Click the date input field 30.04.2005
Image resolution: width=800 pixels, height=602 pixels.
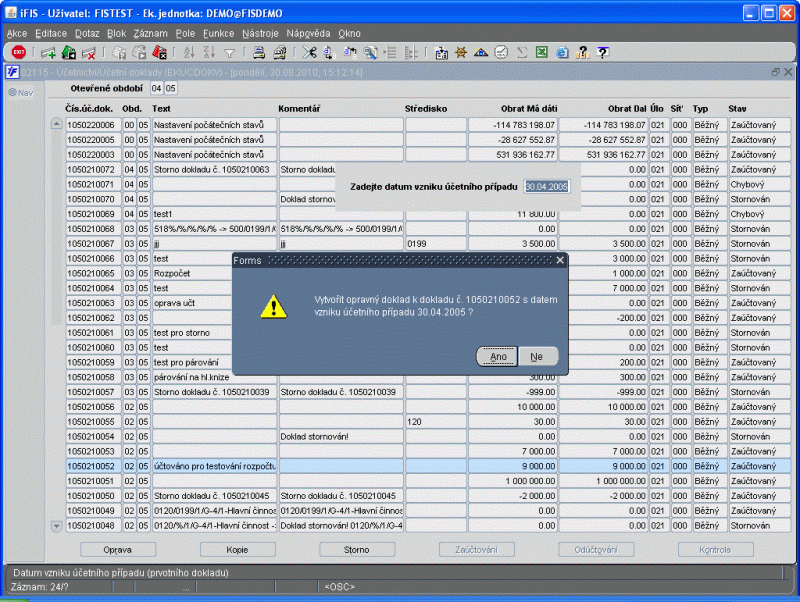pos(546,187)
